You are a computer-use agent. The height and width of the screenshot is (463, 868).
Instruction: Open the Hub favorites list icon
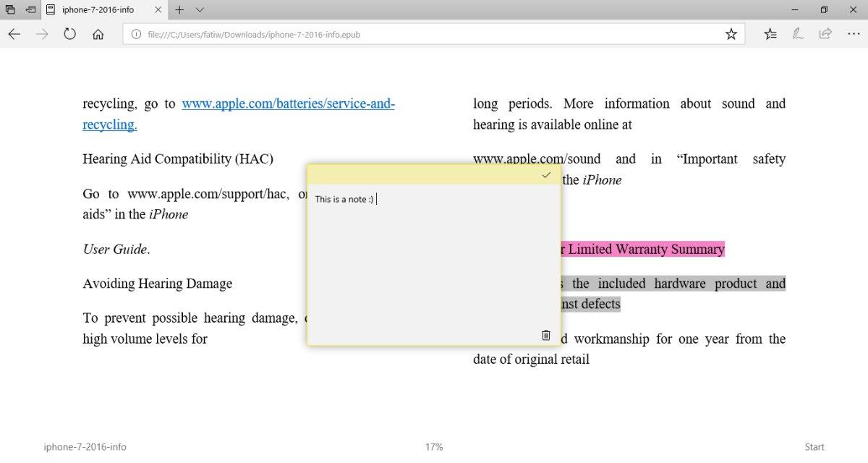tap(771, 34)
